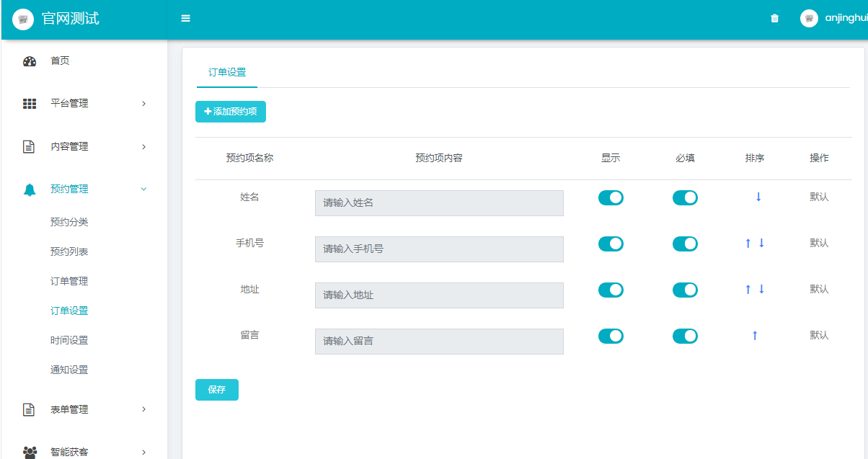
Task: Expand the 内容管理 sidebar section
Action: click(x=84, y=147)
